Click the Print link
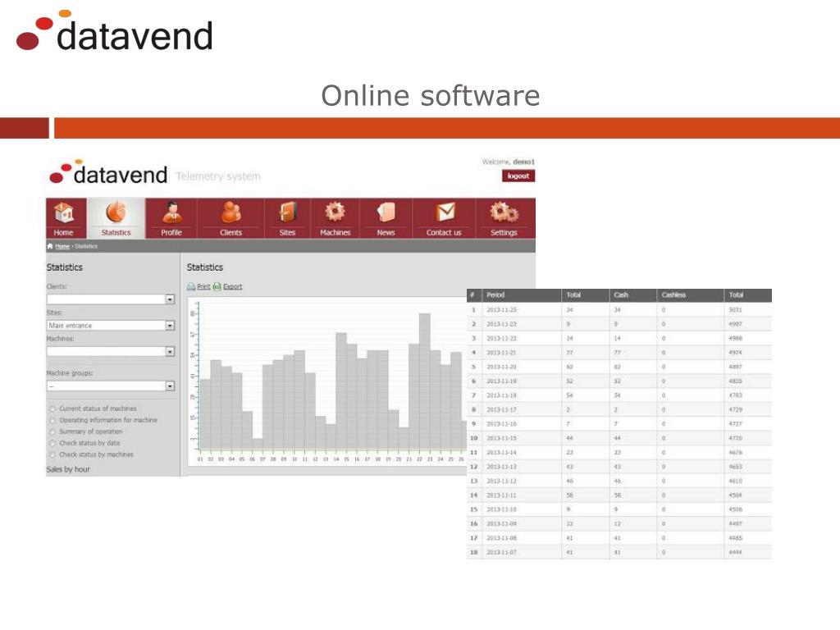This screenshot has width=840, height=630. pyautogui.click(x=203, y=286)
